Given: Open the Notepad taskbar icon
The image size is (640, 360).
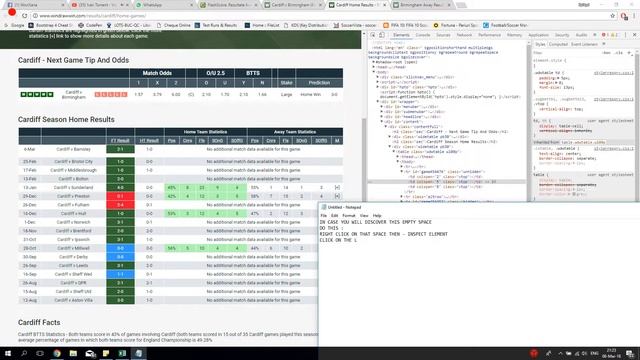Looking at the screenshot, I should [139, 353].
